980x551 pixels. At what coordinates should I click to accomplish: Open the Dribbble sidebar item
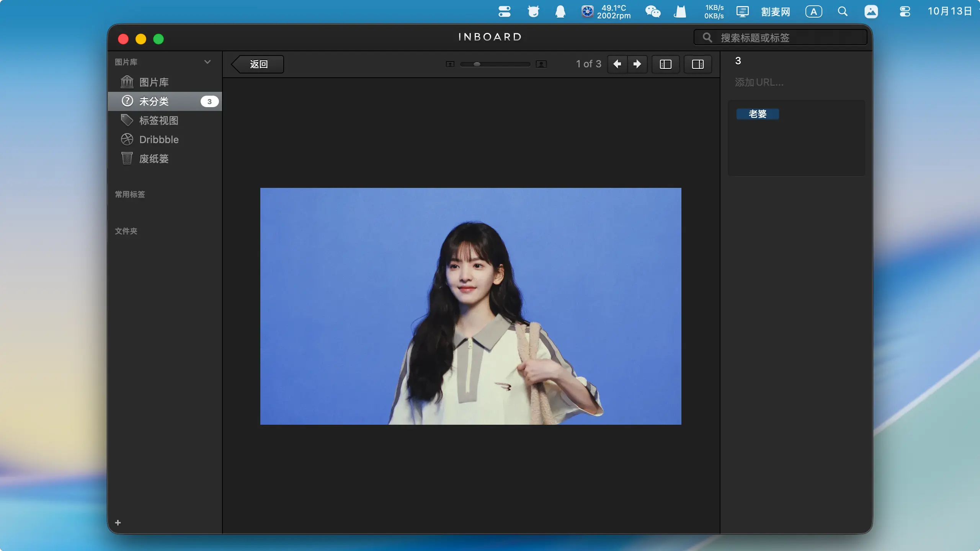point(158,140)
